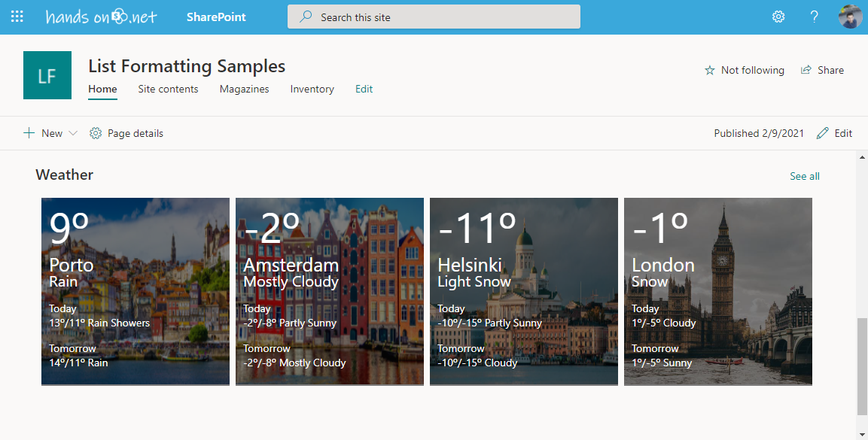Open the Site contents navigation item
Viewport: 868px width, 440px height.
[x=168, y=89]
